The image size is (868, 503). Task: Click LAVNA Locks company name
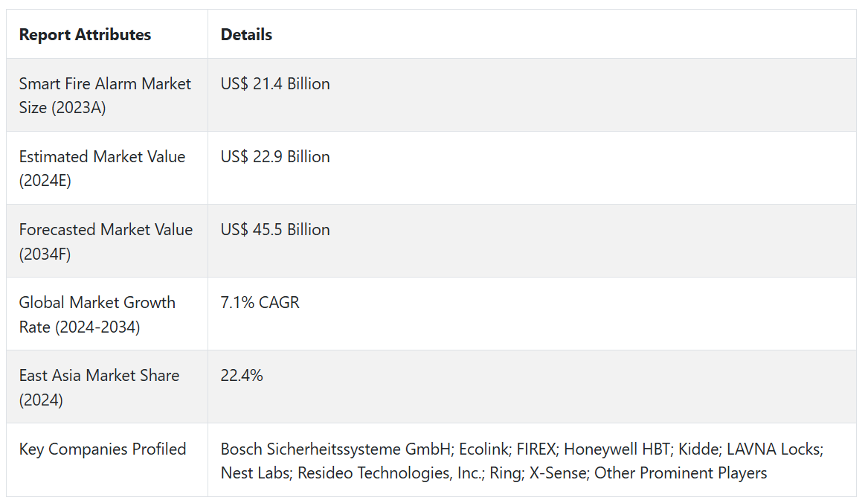(x=774, y=449)
